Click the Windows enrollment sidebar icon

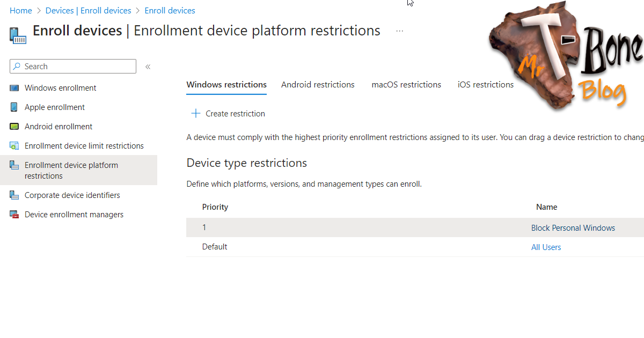coord(14,88)
